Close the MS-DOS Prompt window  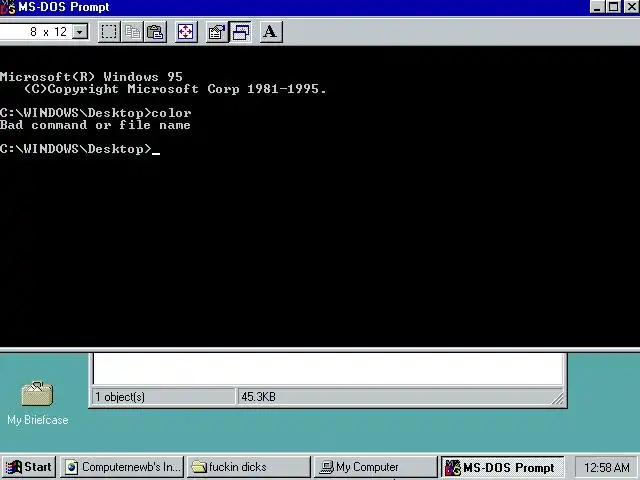(631, 7)
